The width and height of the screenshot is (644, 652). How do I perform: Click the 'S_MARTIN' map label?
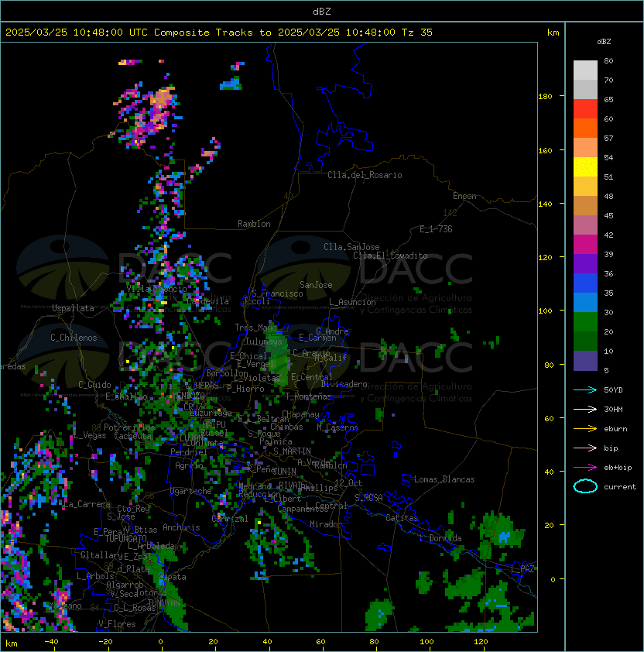coord(292,451)
